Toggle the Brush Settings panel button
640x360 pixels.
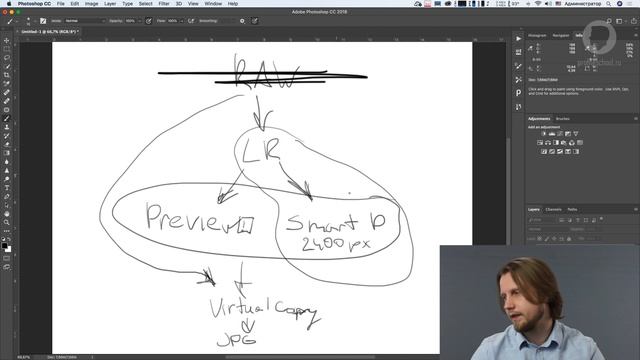coord(43,21)
